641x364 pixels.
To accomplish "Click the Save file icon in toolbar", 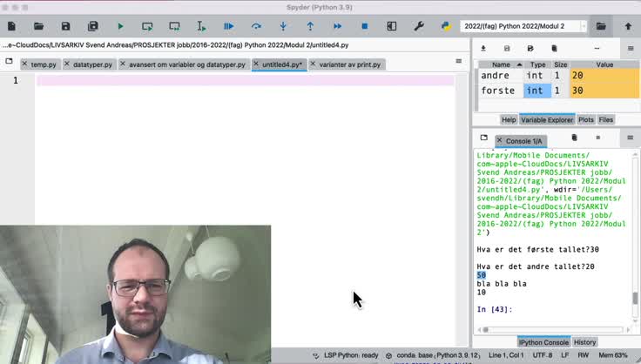I will 65,27.
